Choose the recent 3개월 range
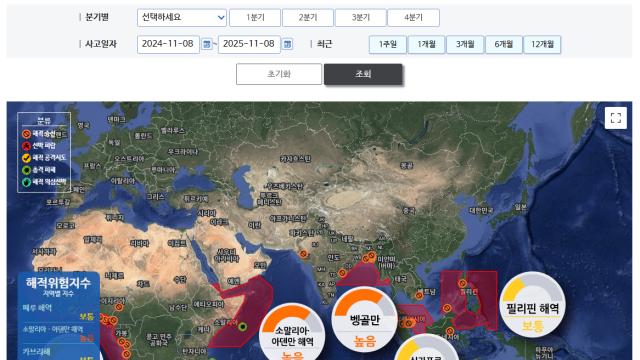640x360 pixels. click(x=465, y=44)
